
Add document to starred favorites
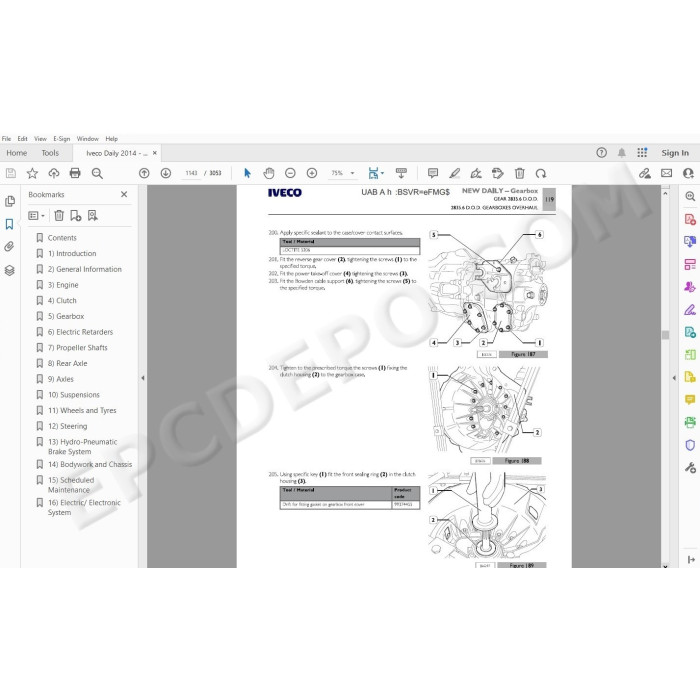pyautogui.click(x=32, y=173)
